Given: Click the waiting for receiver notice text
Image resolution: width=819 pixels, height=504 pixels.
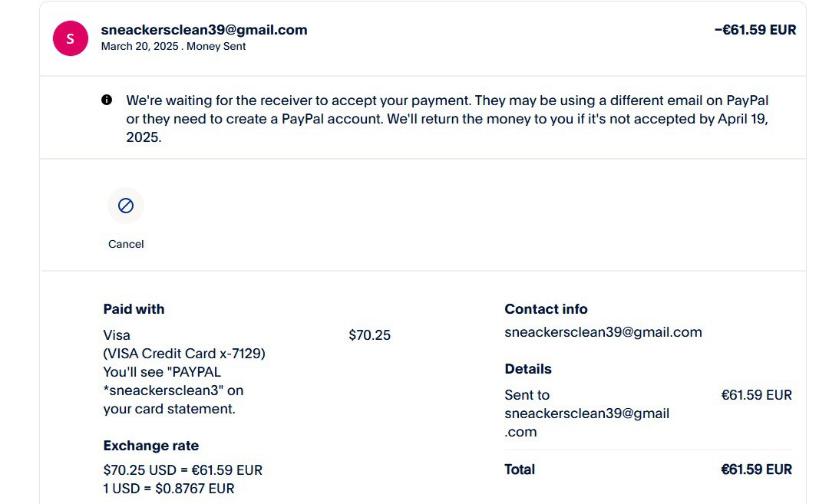Looking at the screenshot, I should [447, 119].
